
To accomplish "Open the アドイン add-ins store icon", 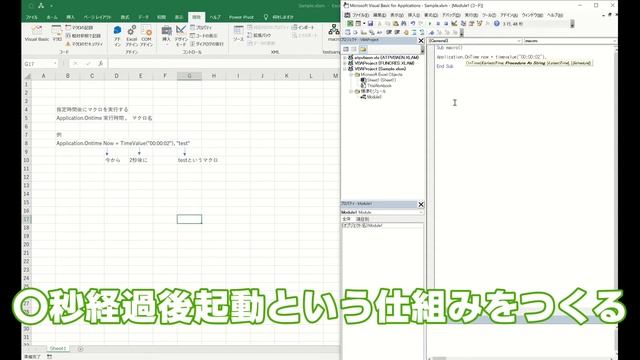I will coord(118,36).
